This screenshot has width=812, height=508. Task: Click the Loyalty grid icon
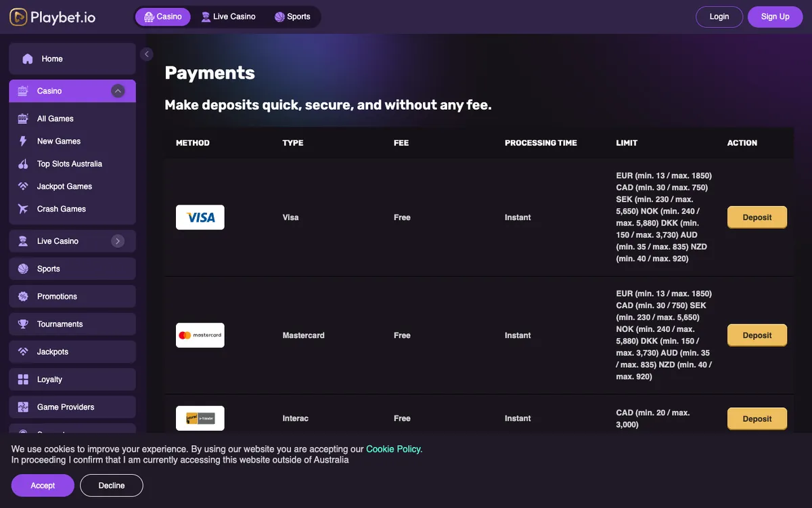pyautogui.click(x=23, y=379)
